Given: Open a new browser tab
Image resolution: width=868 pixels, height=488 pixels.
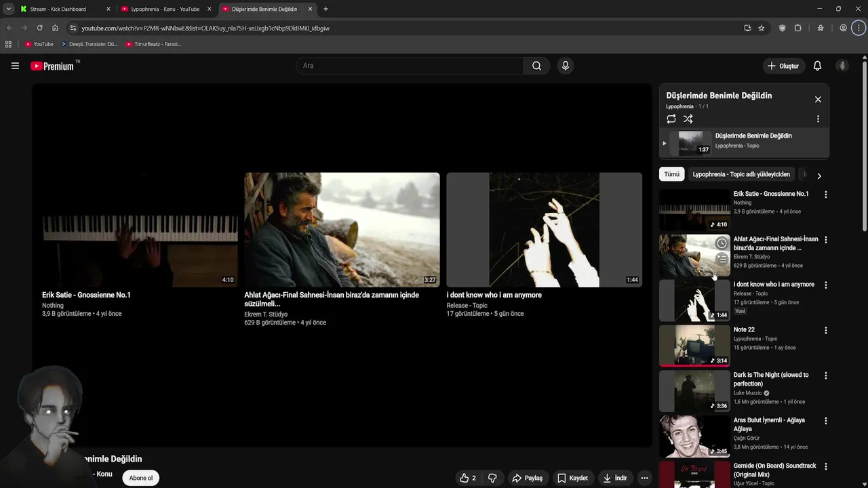Looking at the screenshot, I should pos(325,9).
